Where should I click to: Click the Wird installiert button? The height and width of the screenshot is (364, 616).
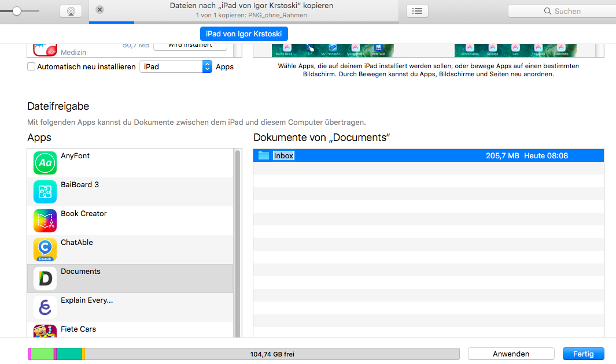(x=190, y=47)
